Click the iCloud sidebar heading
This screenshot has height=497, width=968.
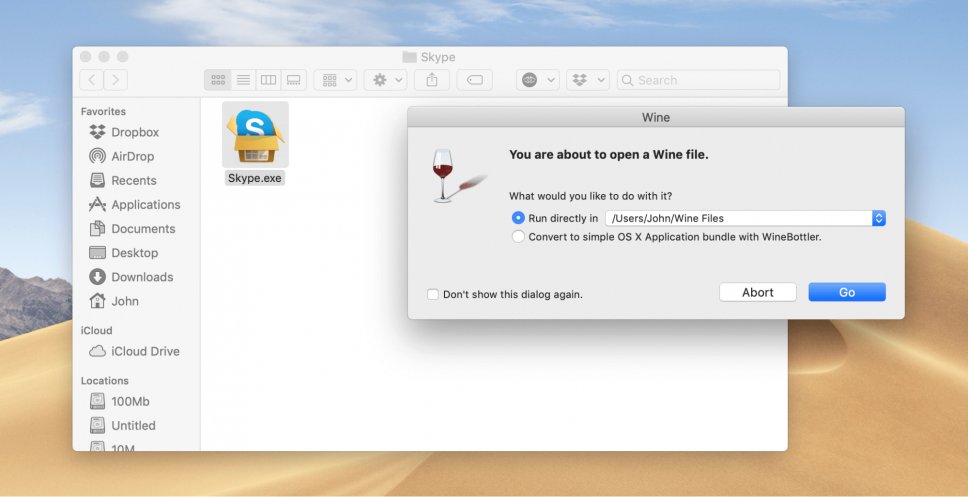click(x=96, y=331)
